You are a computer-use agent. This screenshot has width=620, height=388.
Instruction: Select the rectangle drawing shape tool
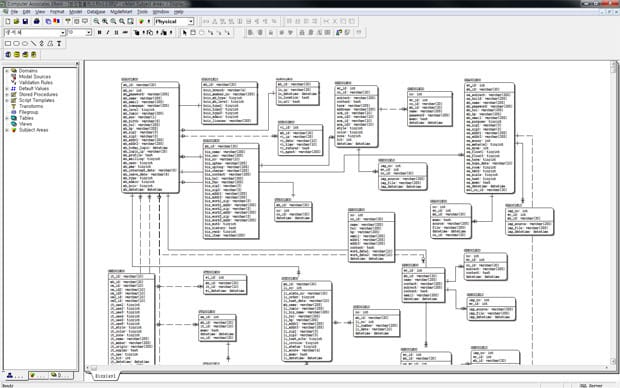[8, 44]
